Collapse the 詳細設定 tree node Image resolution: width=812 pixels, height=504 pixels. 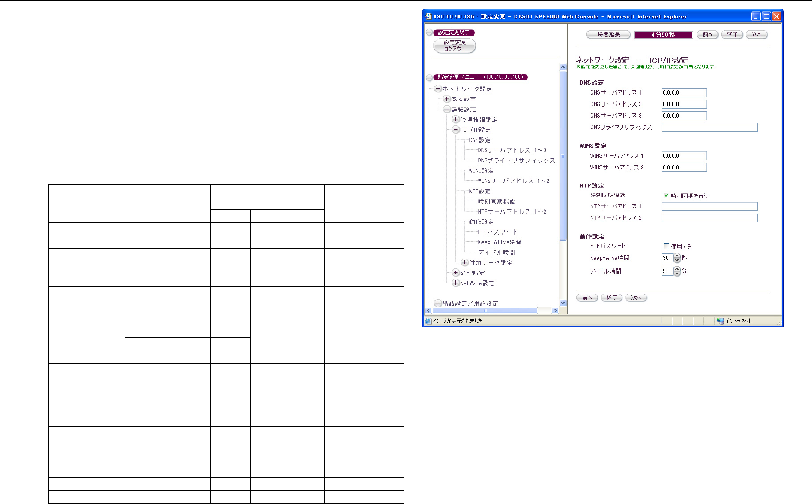(x=447, y=109)
